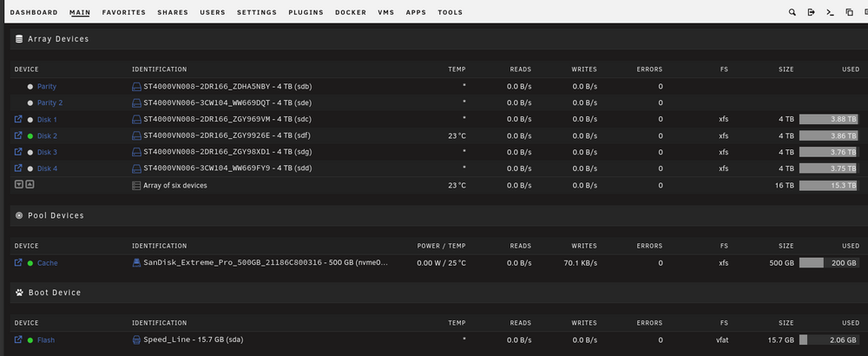
Task: Open the Users tab
Action: [213, 12]
